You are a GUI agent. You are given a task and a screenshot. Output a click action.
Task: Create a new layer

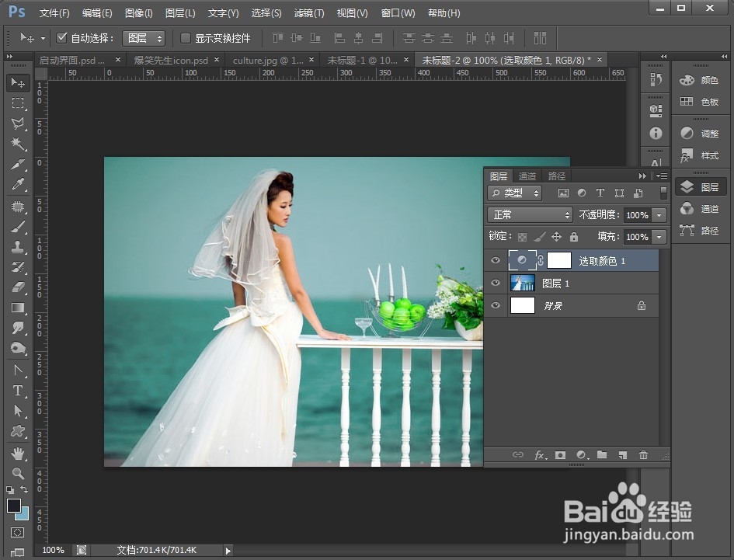[623, 454]
